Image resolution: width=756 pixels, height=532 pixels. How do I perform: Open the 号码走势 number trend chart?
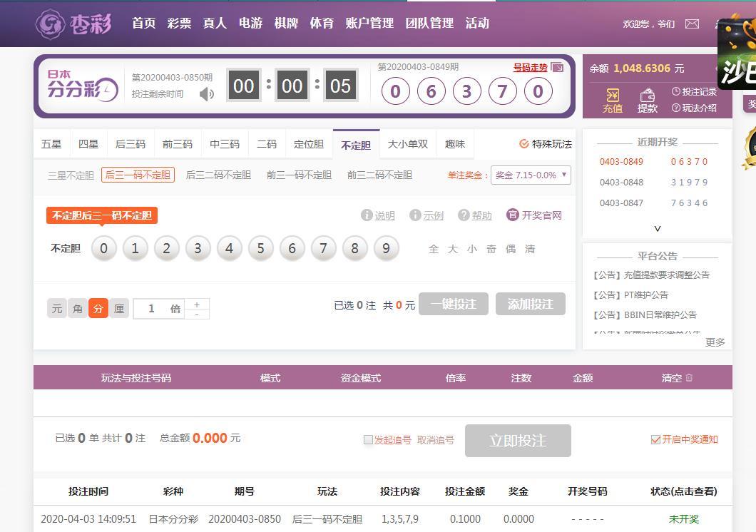(556, 68)
